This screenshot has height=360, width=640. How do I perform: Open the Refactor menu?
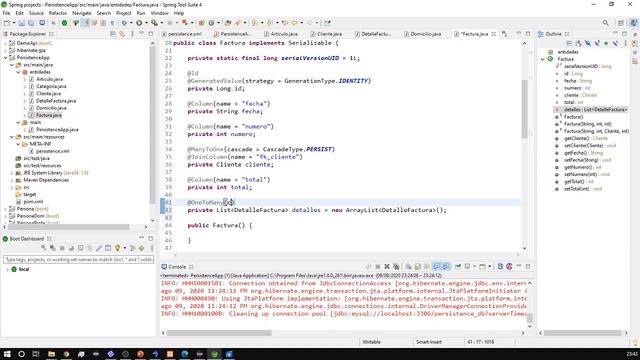coord(58,13)
